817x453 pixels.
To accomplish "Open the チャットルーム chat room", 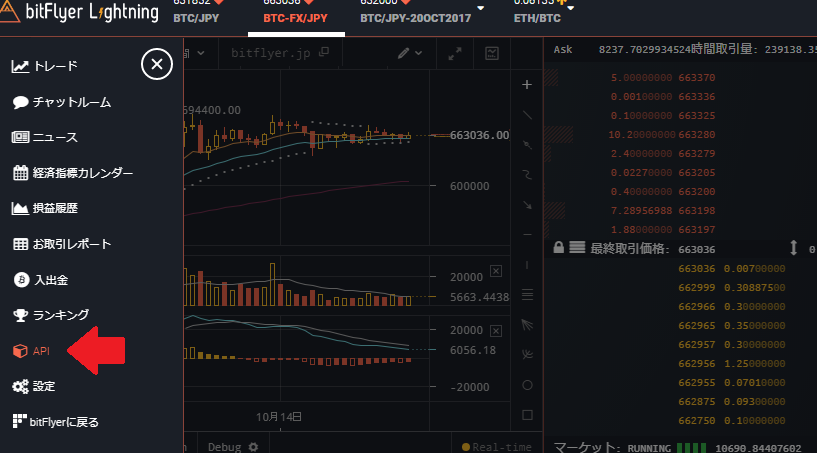I will point(61,102).
